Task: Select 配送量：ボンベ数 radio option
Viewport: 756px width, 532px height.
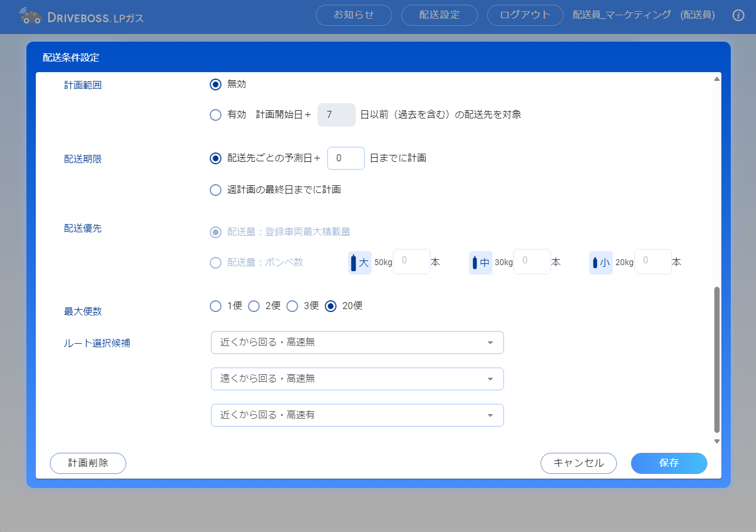Action: pos(215,263)
